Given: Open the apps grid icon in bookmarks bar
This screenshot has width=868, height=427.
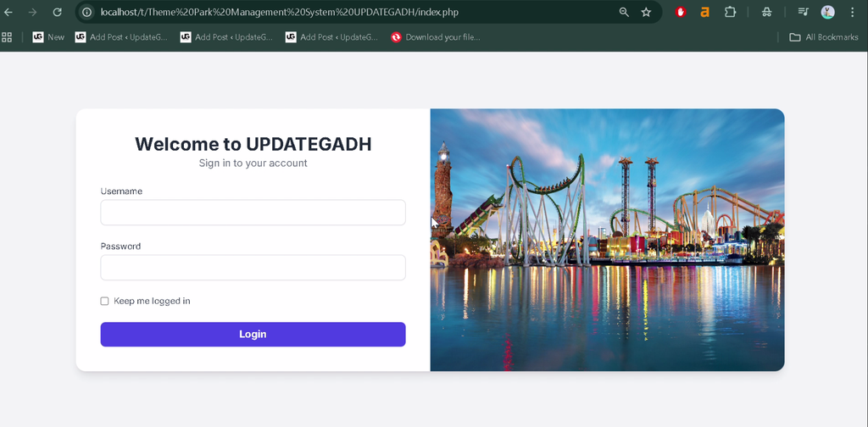Looking at the screenshot, I should pos(7,37).
